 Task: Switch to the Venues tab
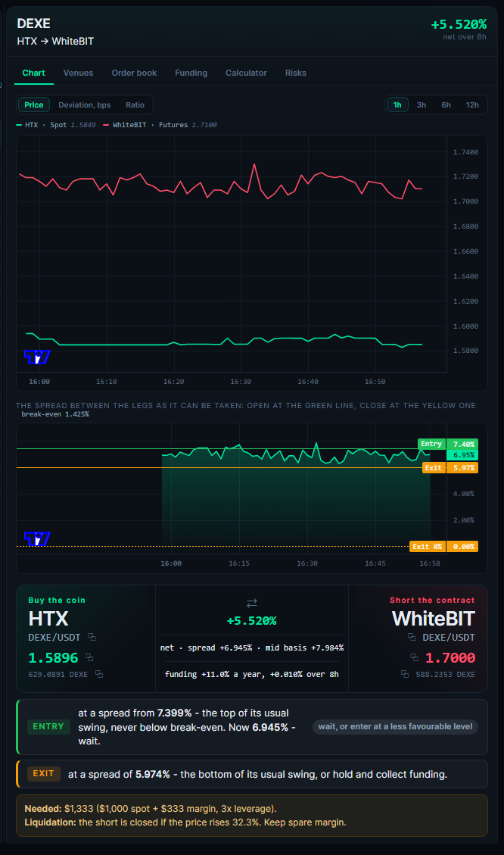click(x=78, y=73)
